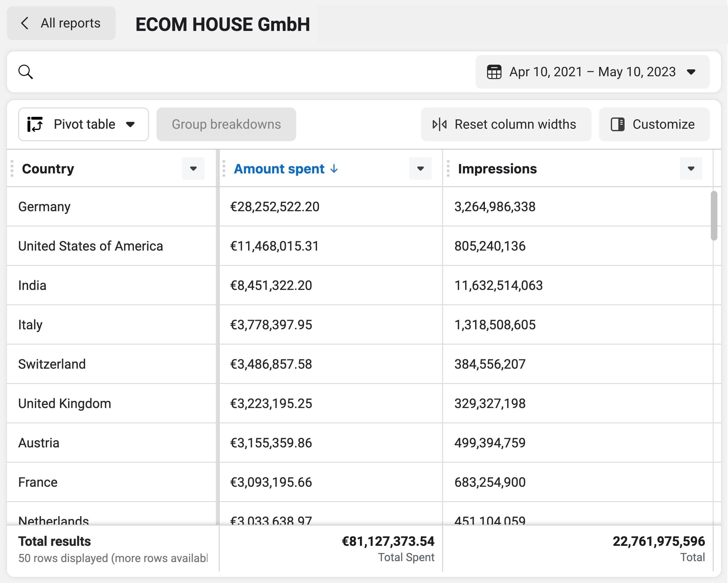Select the France country cell
This screenshot has width=728, height=583.
112,482
